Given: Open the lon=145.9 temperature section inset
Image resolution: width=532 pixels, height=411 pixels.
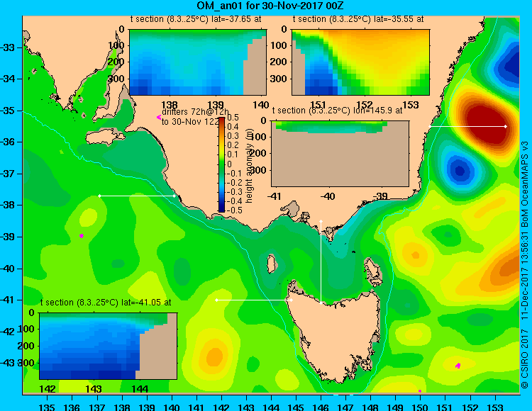Looking at the screenshot, I should pos(340,154).
